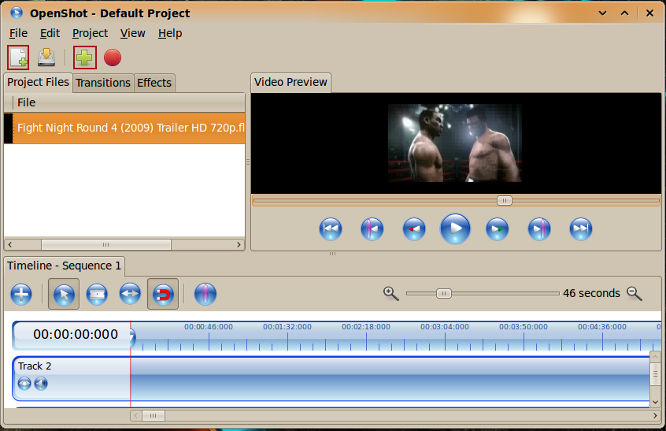The image size is (666, 431).
Task: Click the timeline zoom slider handle
Action: pos(444,293)
